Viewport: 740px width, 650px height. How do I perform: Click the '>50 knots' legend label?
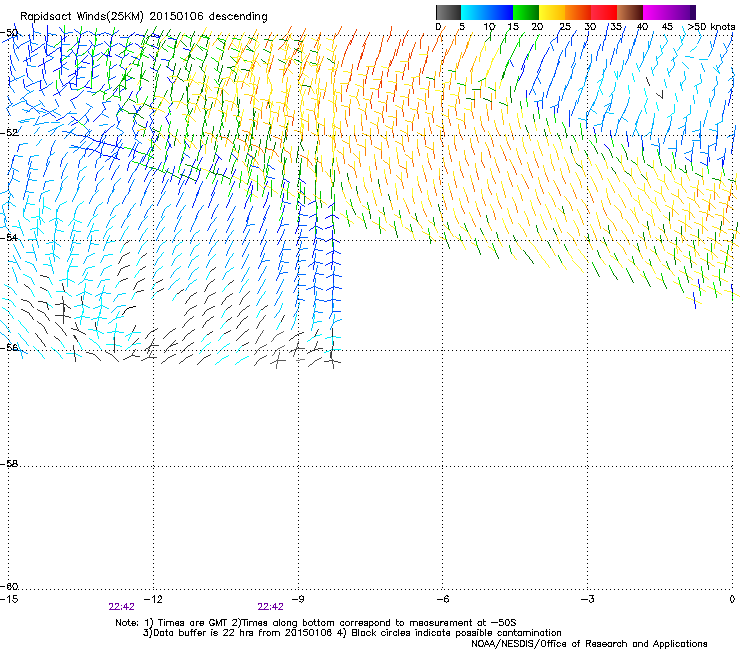(x=711, y=27)
